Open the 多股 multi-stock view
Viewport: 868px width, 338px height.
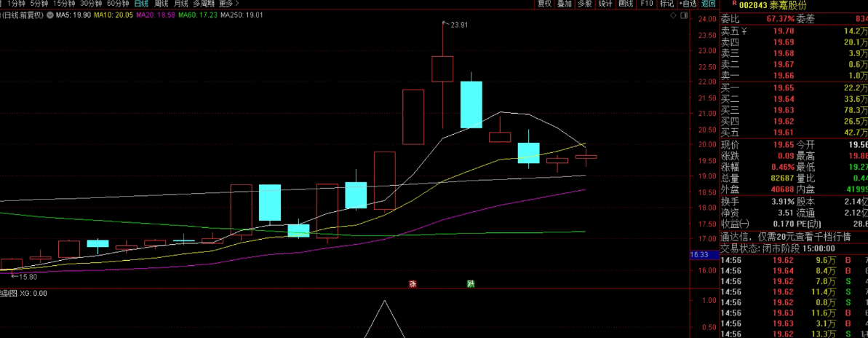(x=584, y=4)
